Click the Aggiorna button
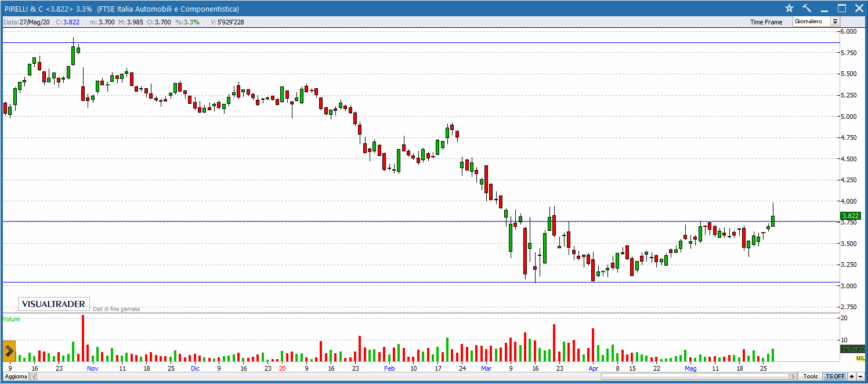 [x=15, y=376]
